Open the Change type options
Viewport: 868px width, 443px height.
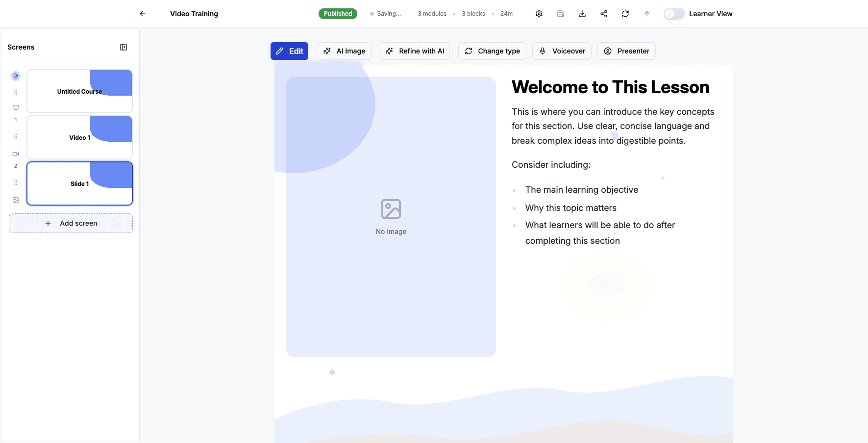(492, 51)
